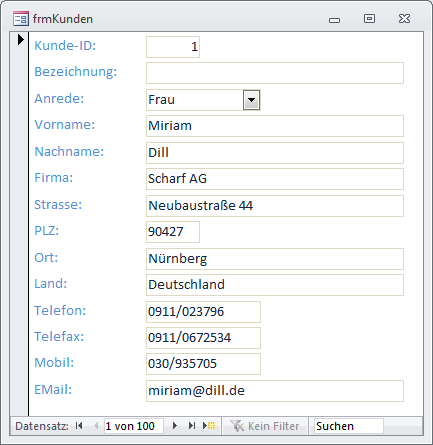The height and width of the screenshot is (445, 433).
Task: Click the Strasse field Neubaustraße 44
Action: (275, 206)
